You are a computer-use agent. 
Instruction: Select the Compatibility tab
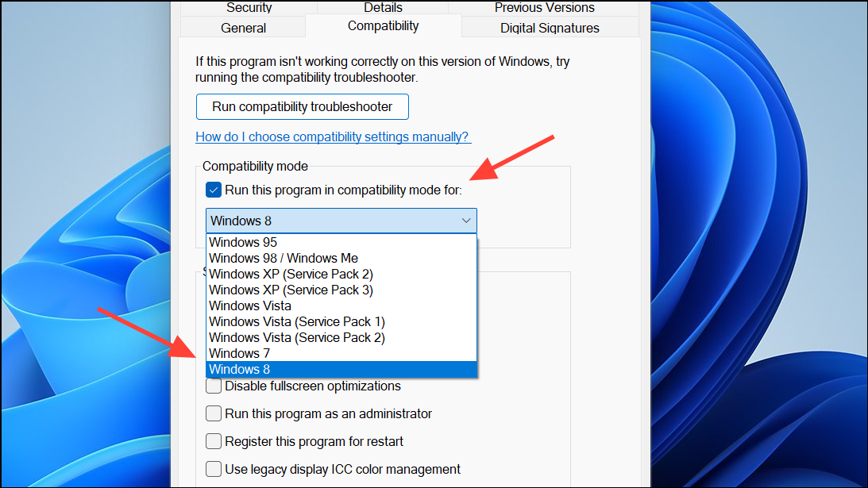pyautogui.click(x=384, y=25)
